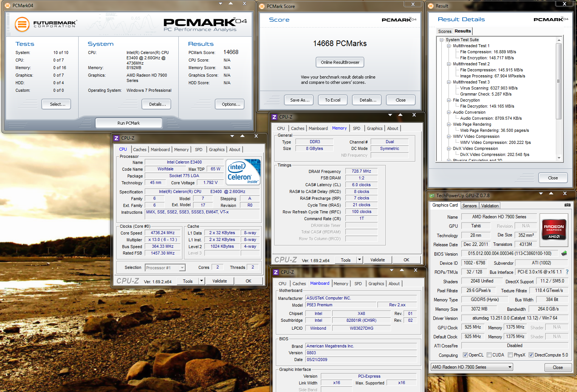Click the DRAM Frequency value 728.7 MHz
This screenshot has height=392, width=577.
coord(361,171)
